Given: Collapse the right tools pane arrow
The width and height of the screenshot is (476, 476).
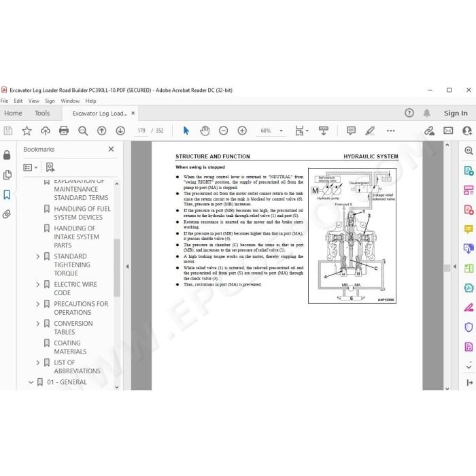Looking at the screenshot, I should point(455,267).
